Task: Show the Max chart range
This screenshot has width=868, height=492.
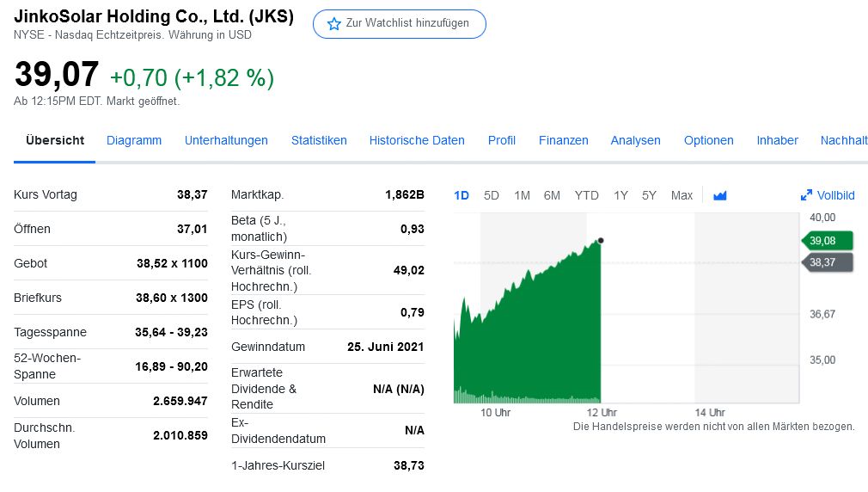Action: point(682,195)
